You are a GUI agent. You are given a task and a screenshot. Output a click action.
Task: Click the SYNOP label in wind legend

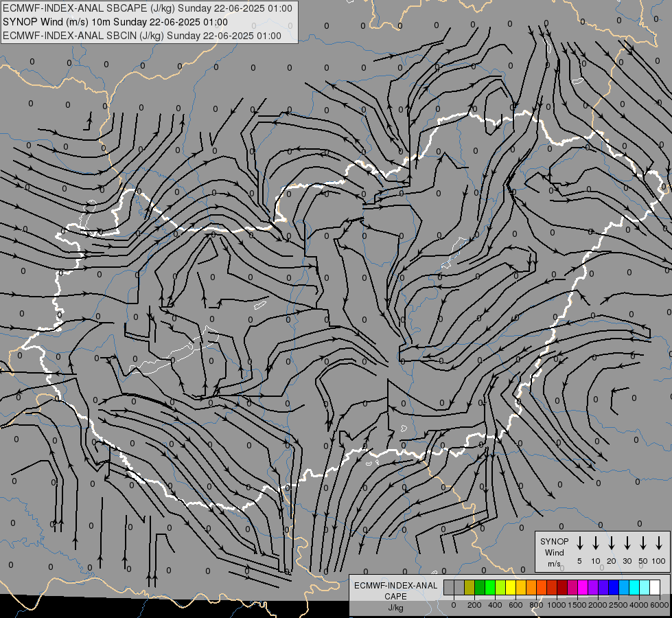[554, 541]
